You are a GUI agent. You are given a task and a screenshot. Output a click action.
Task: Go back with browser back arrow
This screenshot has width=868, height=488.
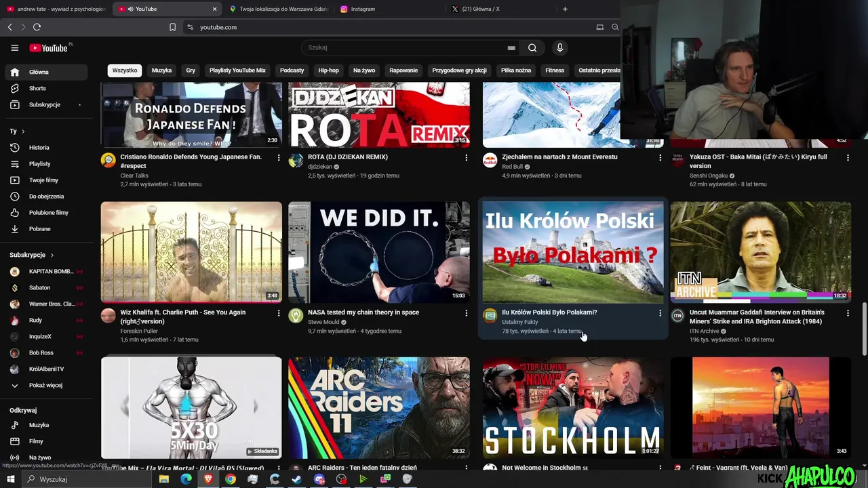pos(9,27)
